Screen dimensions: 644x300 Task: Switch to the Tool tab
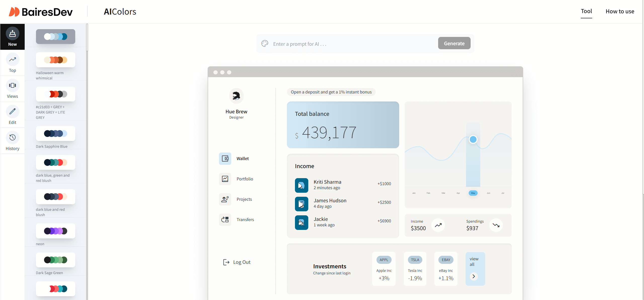[586, 11]
